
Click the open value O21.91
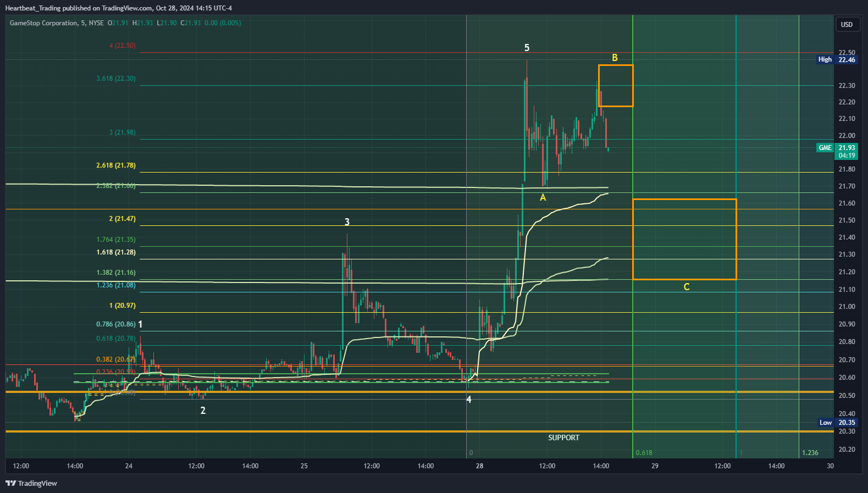[x=118, y=23]
